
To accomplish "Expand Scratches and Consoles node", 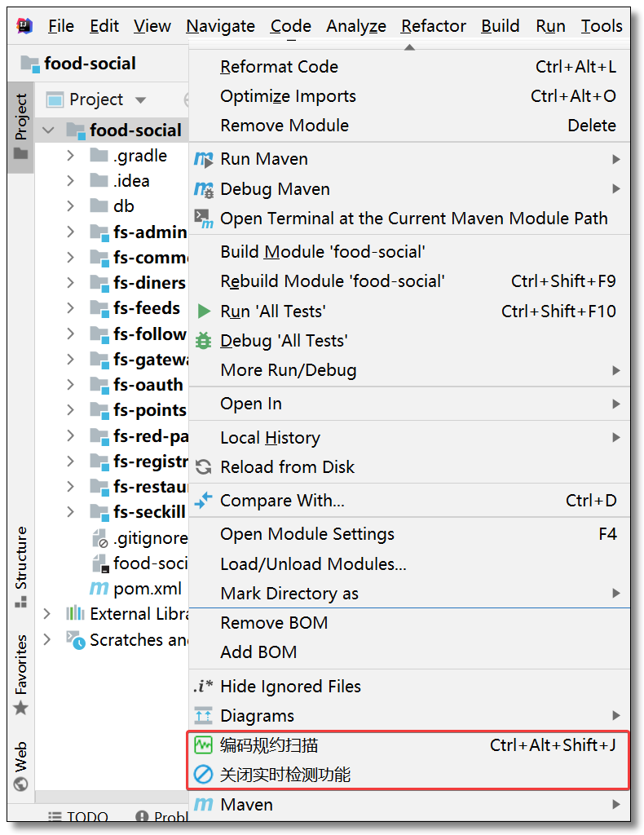I will (46, 639).
